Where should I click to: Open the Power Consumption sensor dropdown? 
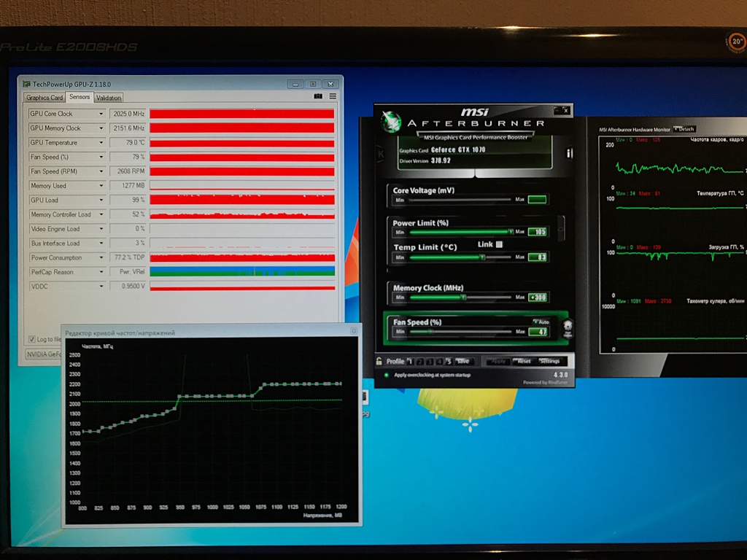pyautogui.click(x=101, y=257)
